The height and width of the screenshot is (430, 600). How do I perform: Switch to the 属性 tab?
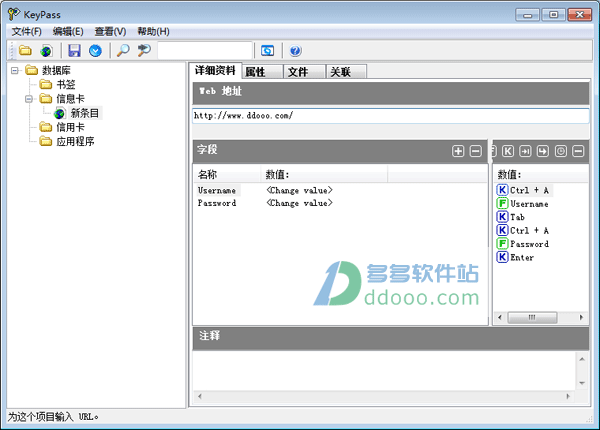pyautogui.click(x=262, y=72)
